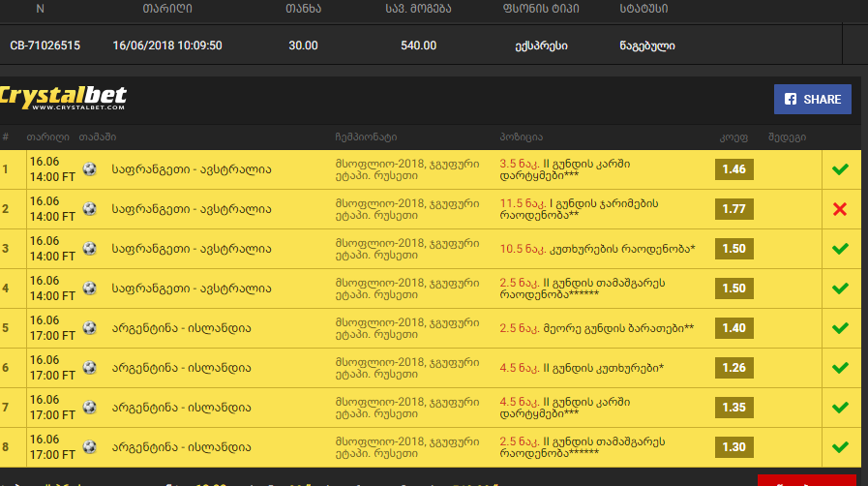Click the 'თანხა' column header
This screenshot has height=486, width=868.
303,9
